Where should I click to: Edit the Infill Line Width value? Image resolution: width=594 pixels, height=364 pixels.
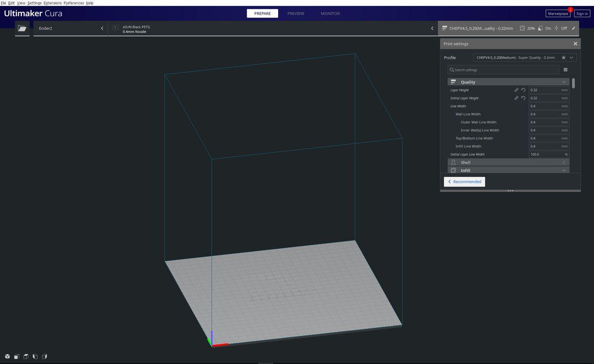coord(548,146)
